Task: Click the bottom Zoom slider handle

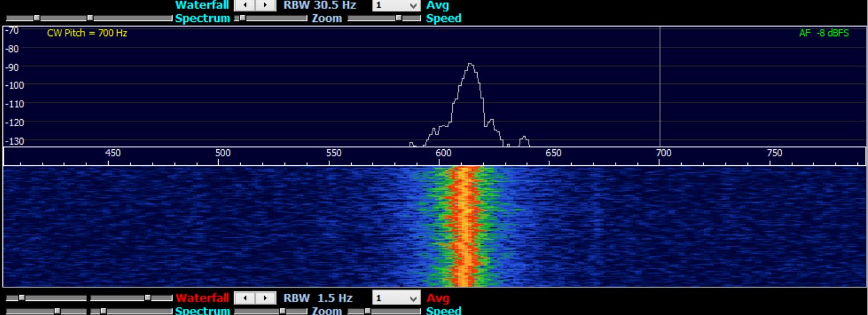Action: point(283,311)
